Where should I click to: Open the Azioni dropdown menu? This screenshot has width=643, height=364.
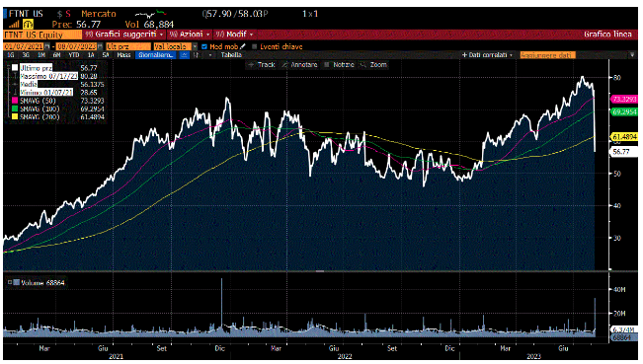click(190, 35)
